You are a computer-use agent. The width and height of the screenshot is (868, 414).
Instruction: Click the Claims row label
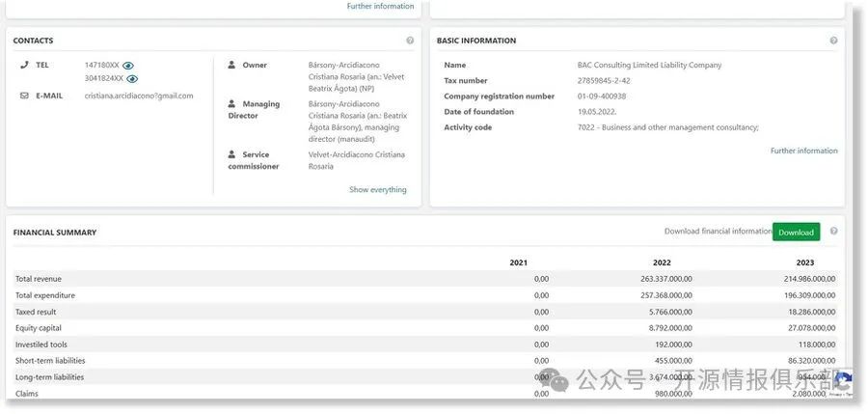click(x=27, y=394)
